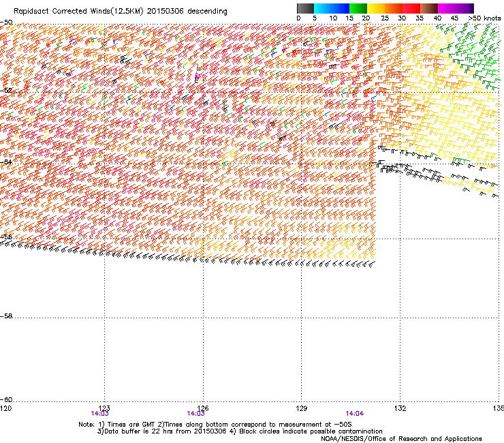Click the 129 longitude axis label
Viewport: 504px width, 443px height.
point(302,408)
